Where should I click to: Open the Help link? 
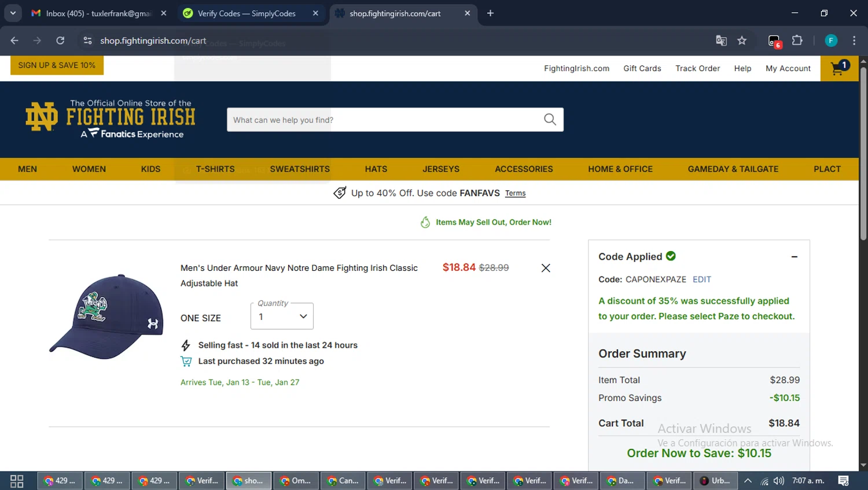coord(742,68)
